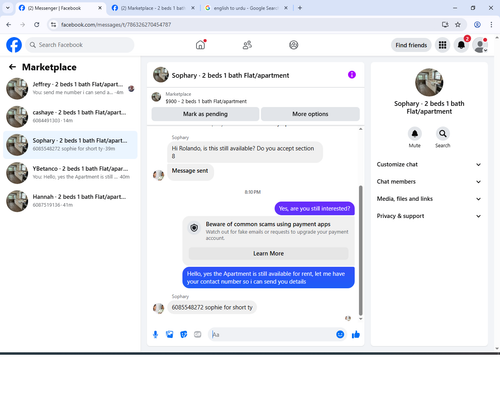This screenshot has width=500, height=400.
Task: Open the emoji picker in message box
Action: tap(340, 334)
